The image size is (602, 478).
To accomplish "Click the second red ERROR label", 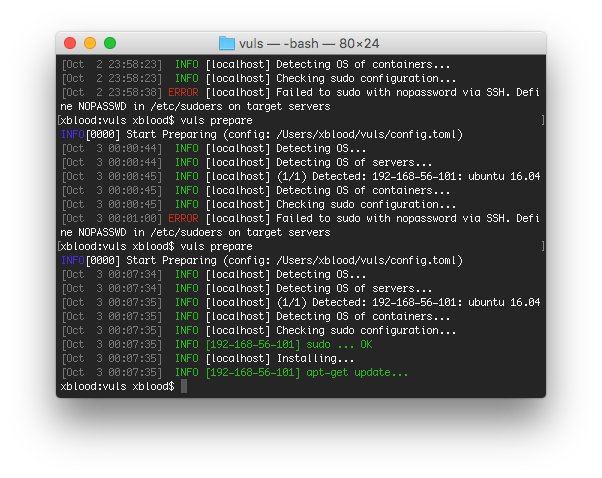I will click(183, 218).
